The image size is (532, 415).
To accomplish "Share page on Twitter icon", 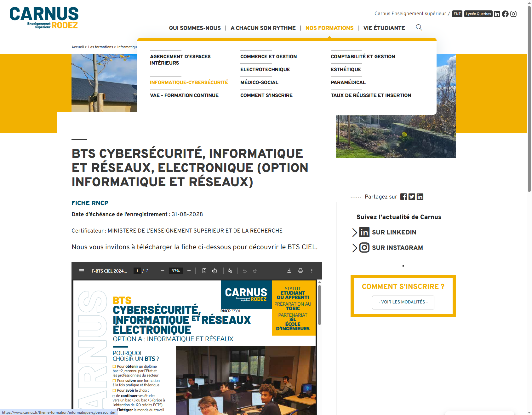I will 412,197.
